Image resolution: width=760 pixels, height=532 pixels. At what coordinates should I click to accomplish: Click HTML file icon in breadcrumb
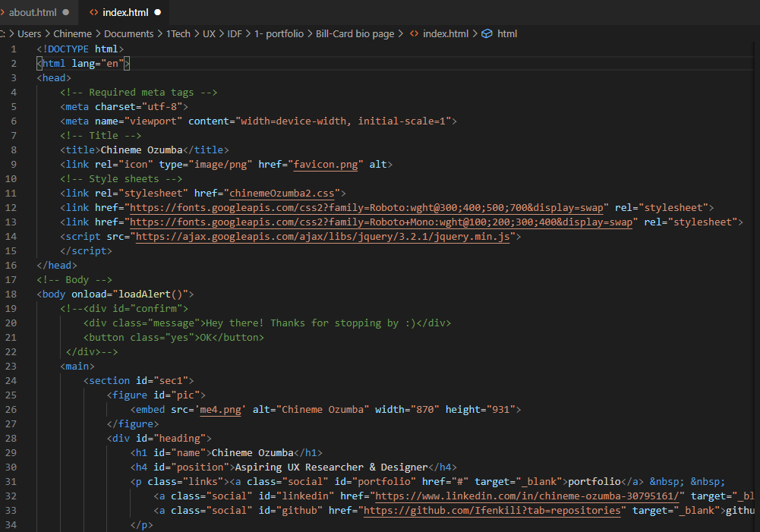414,34
